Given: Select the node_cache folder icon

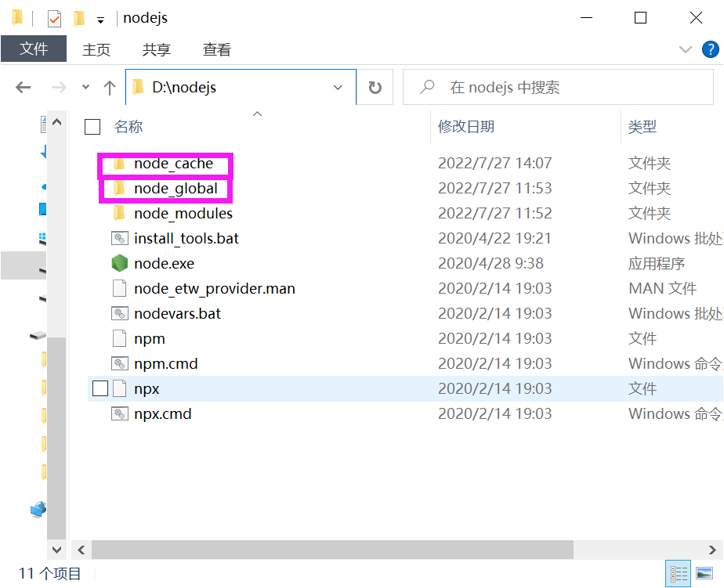Looking at the screenshot, I should [x=119, y=164].
